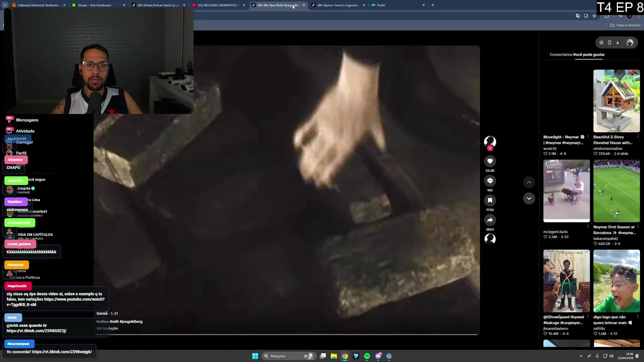Open the comments bubble showing 105
This screenshot has width=644, height=362.
[490, 180]
